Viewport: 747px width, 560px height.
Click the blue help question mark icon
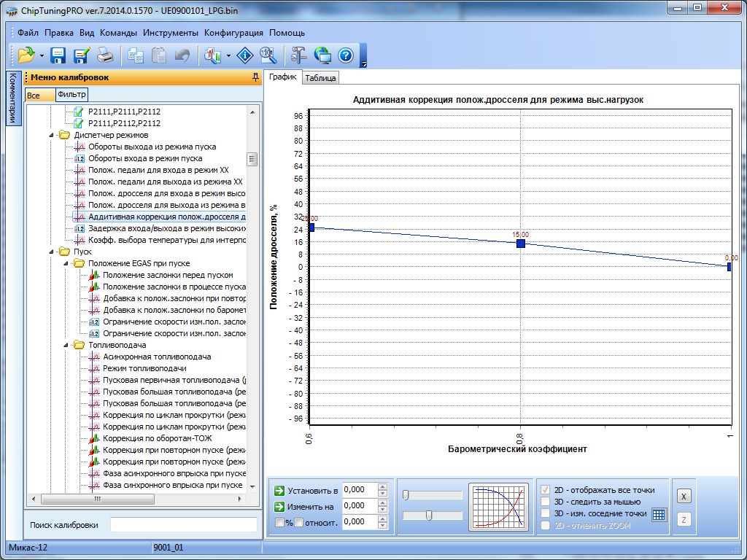346,55
